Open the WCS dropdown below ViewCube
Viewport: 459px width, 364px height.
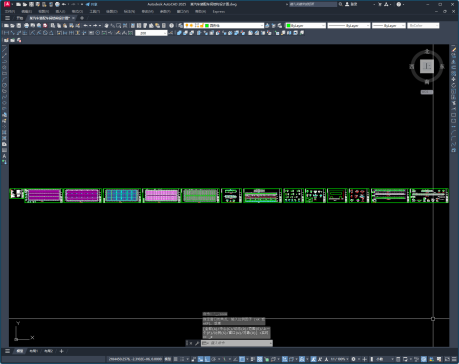pyautogui.click(x=427, y=92)
